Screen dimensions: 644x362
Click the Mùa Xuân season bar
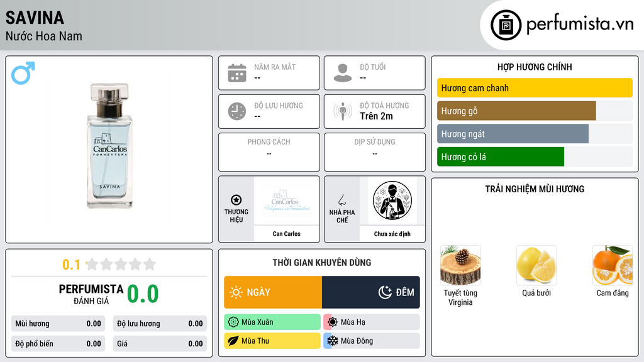click(272, 322)
